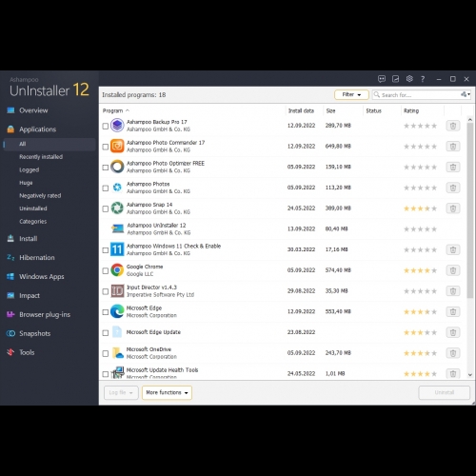Open the Install section
476x476 pixels.
click(28, 239)
